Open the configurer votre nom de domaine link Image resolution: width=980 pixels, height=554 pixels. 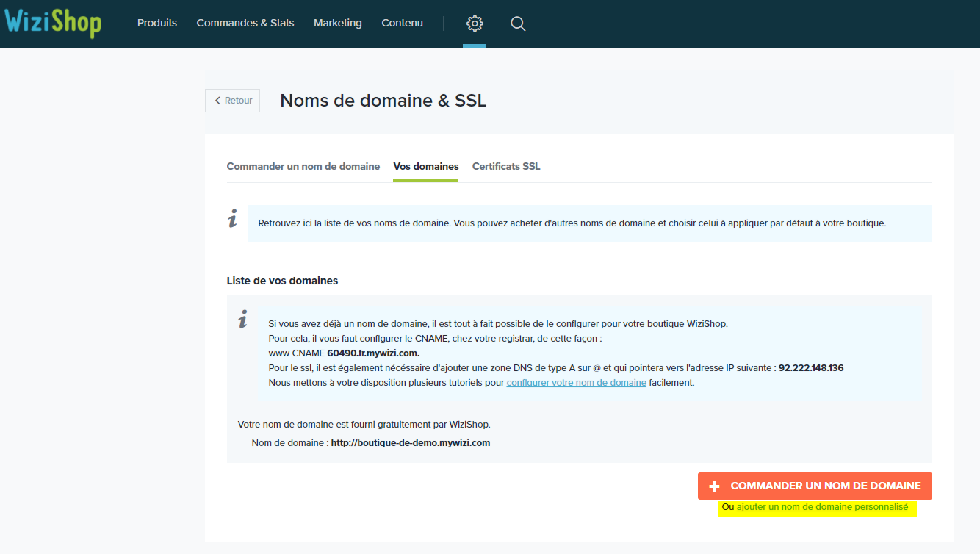[x=577, y=383]
